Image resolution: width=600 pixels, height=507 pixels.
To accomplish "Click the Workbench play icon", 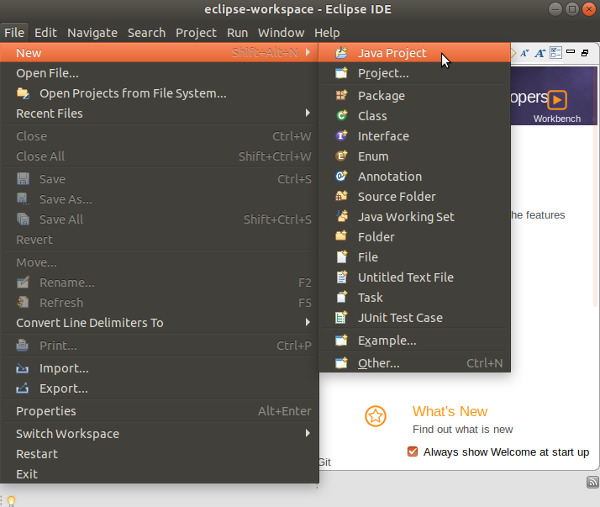I will pyautogui.click(x=558, y=99).
